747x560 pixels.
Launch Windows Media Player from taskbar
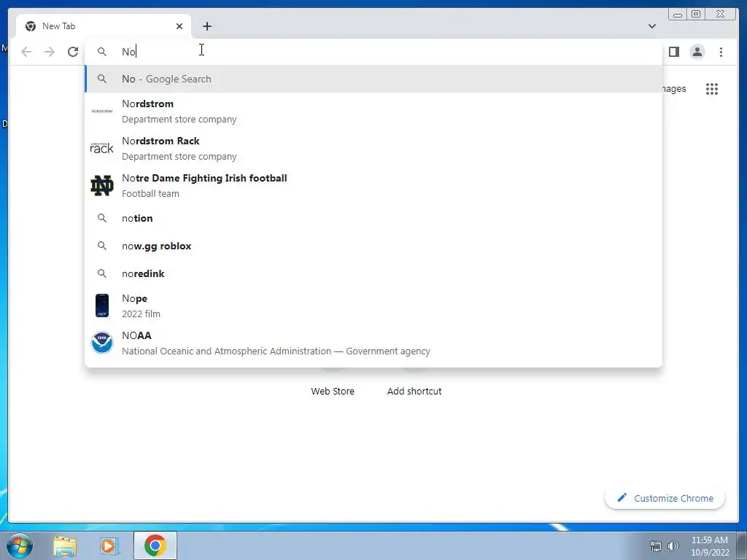(x=108, y=545)
